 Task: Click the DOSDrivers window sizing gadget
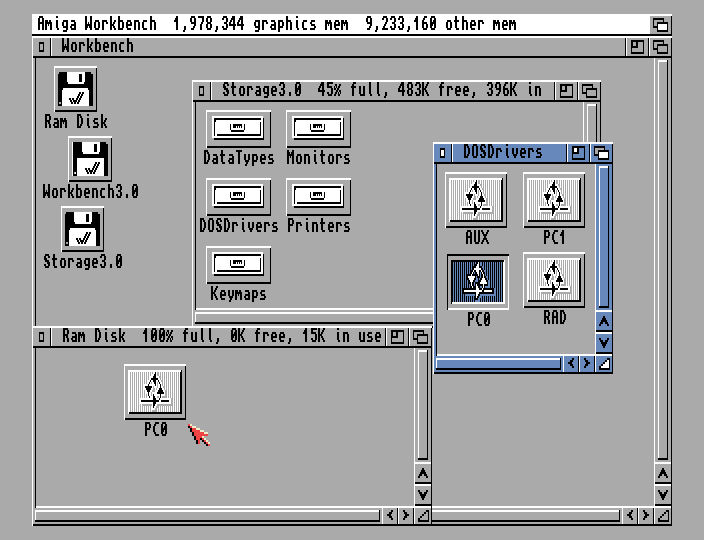pyautogui.click(x=604, y=364)
